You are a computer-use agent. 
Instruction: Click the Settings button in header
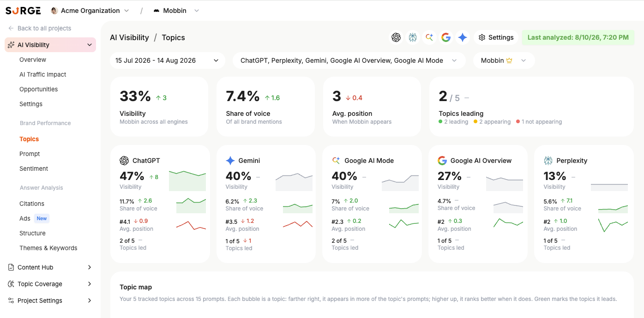coord(496,37)
